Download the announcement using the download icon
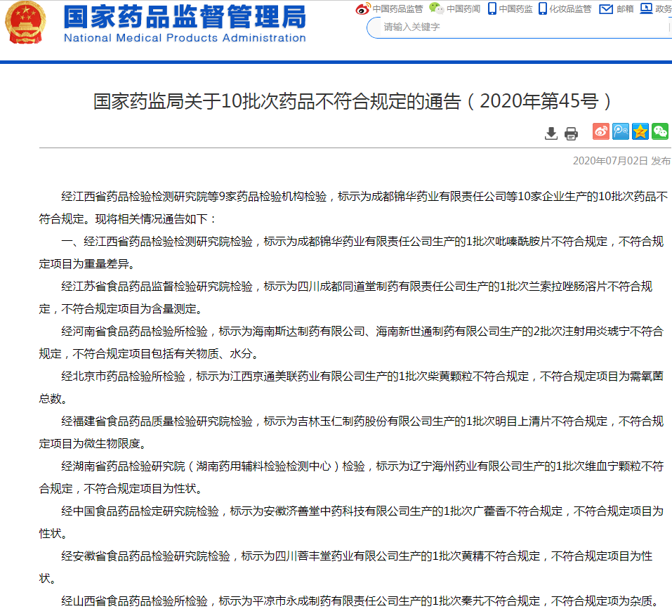 [x=551, y=133]
